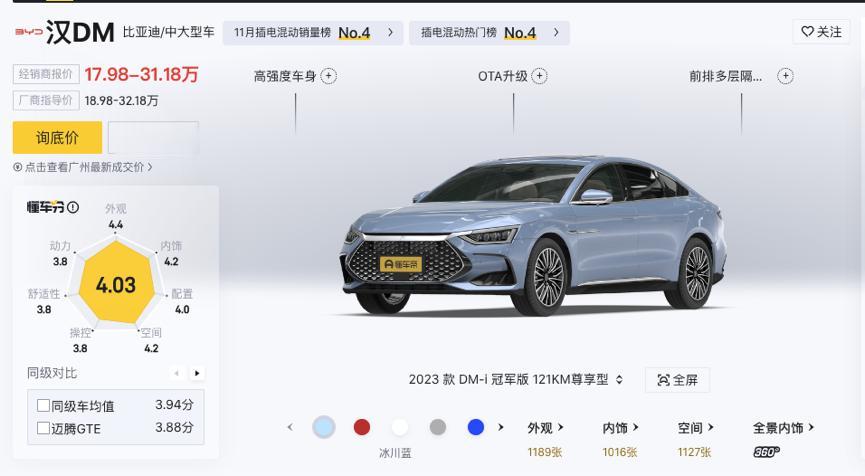Click the 全屏 fullscreen button

point(677,380)
